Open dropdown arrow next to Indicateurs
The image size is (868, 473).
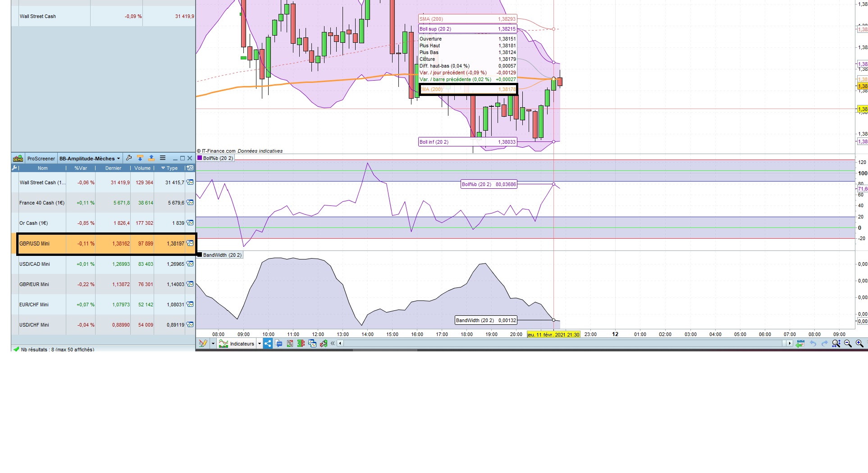[260, 343]
